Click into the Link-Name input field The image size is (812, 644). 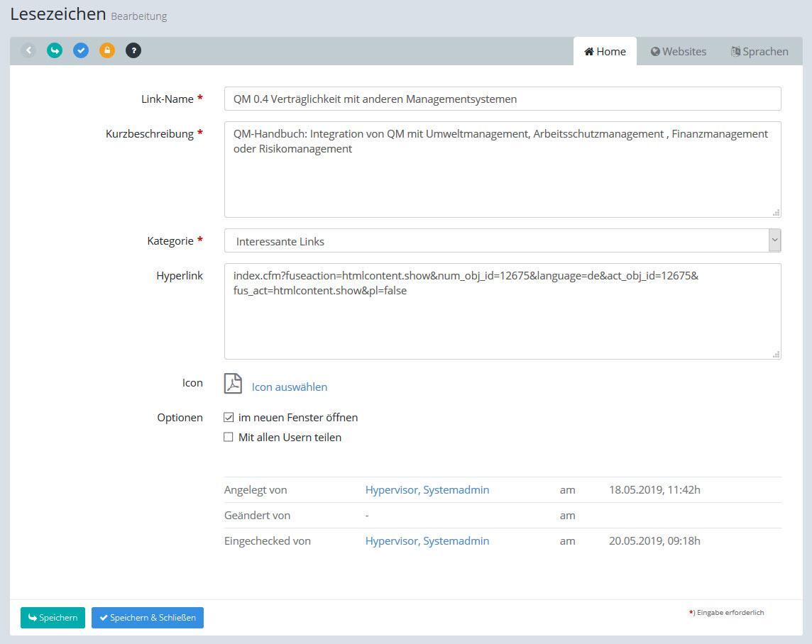pos(503,99)
